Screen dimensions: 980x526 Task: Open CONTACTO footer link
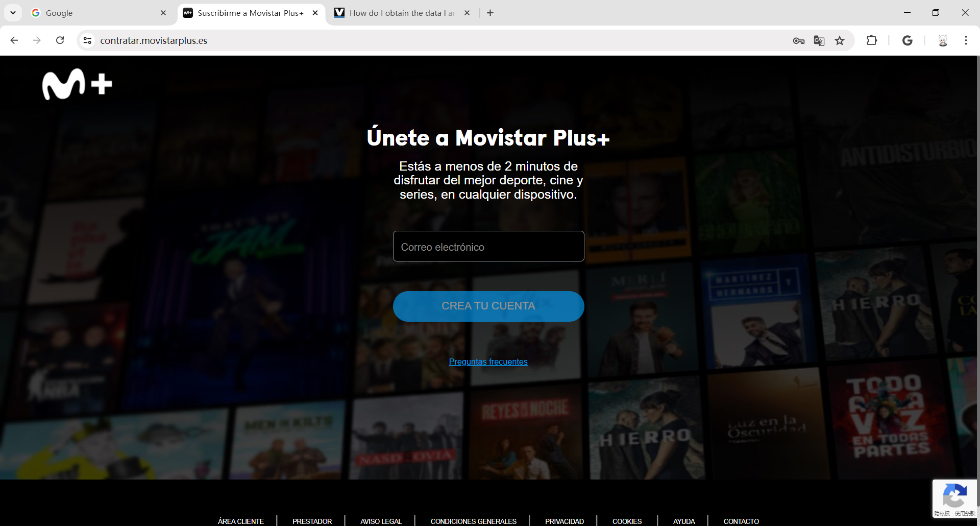tap(741, 521)
